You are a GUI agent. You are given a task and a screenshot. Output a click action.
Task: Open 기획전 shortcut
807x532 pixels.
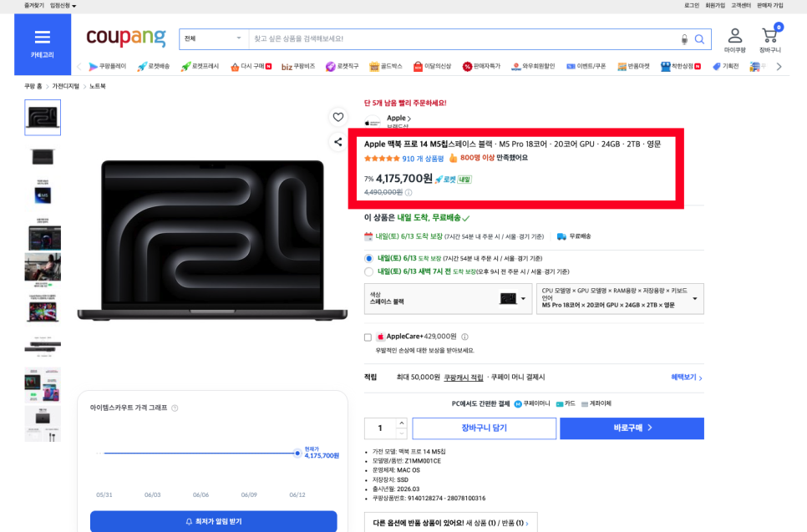726,66
